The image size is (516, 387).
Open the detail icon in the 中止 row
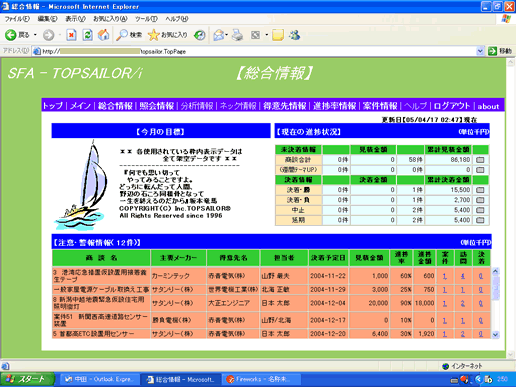coord(480,210)
